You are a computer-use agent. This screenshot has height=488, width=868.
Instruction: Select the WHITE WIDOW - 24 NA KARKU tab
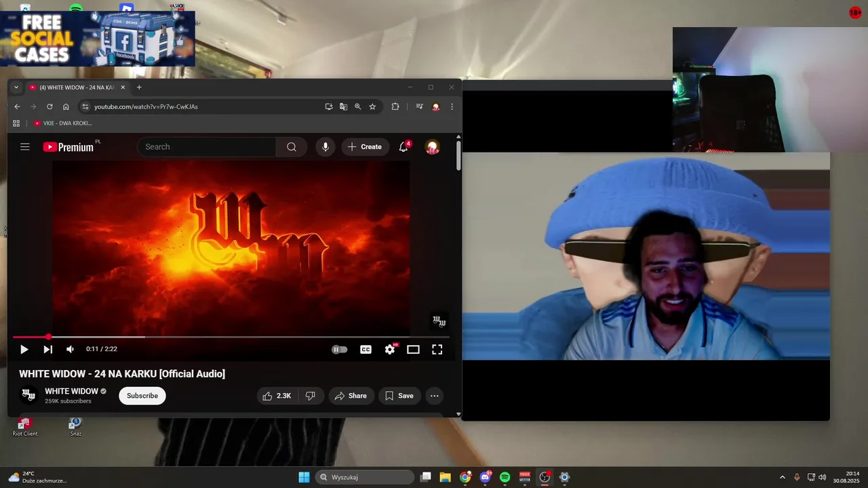coord(77,87)
